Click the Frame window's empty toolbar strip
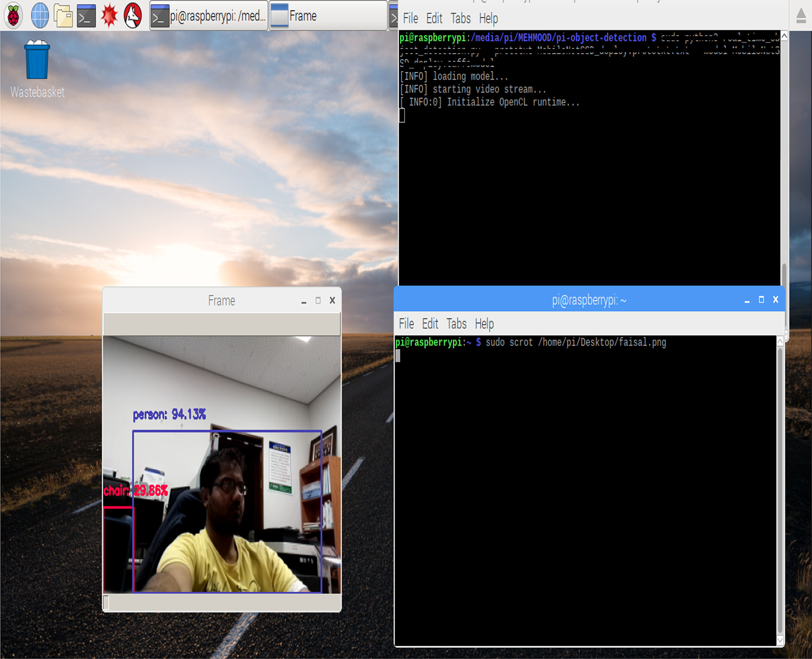The image size is (812, 659). coord(222,324)
